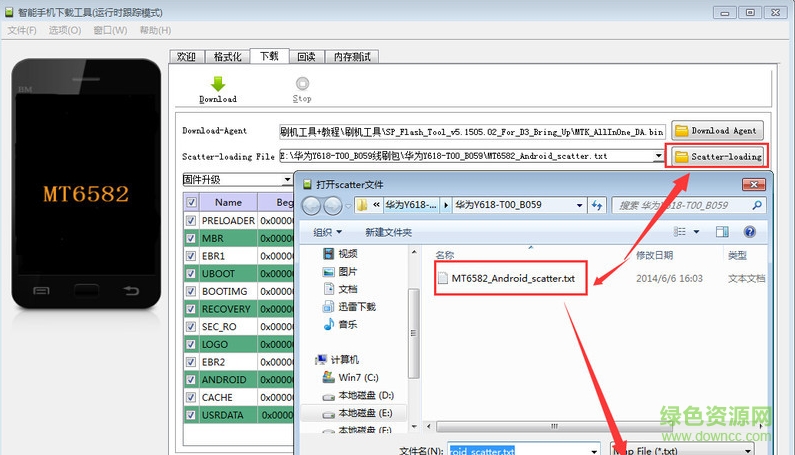
Task: Click the 文件名 input field
Action: [523, 450]
